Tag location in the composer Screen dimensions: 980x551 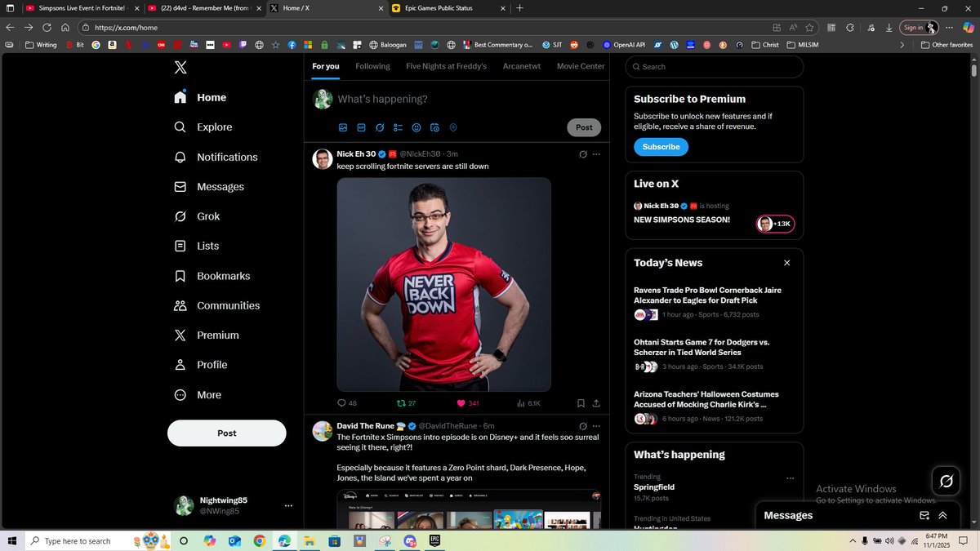coord(453,127)
